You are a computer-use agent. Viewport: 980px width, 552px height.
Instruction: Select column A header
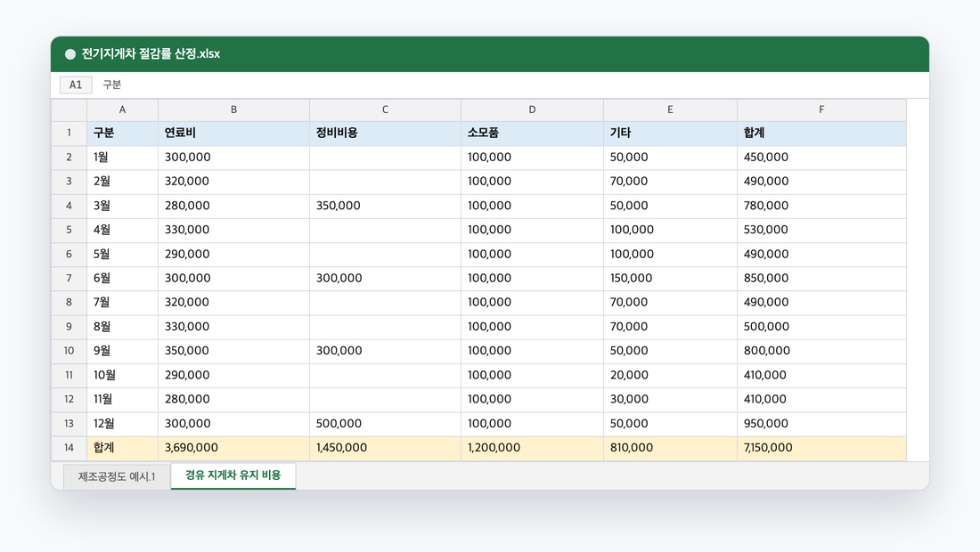tap(123, 110)
